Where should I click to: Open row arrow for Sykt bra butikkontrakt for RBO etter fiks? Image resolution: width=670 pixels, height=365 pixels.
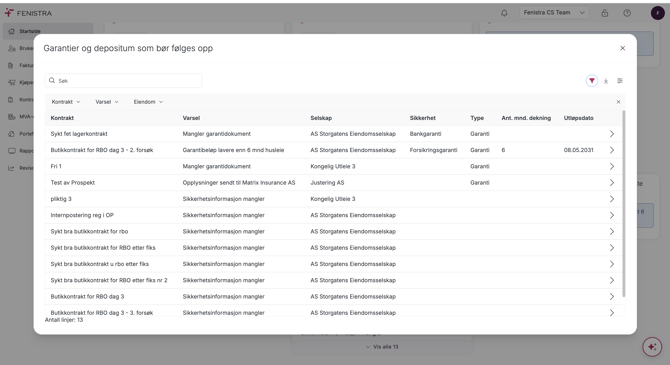[612, 247]
